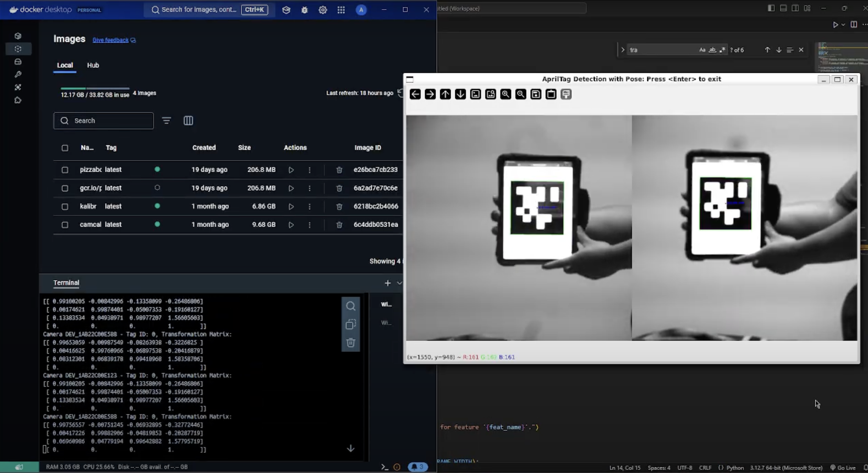Save current image in AprilTag window
This screenshot has height=473, width=868.
pos(536,94)
